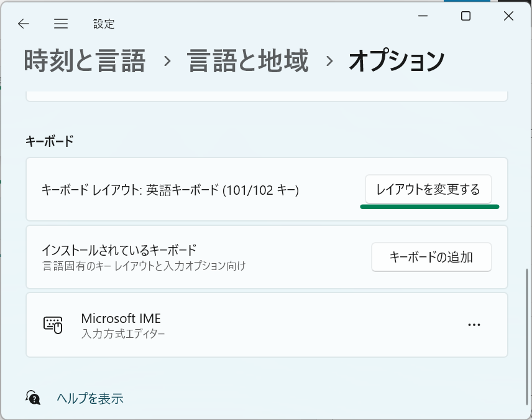Minimize the settings window

423,16
